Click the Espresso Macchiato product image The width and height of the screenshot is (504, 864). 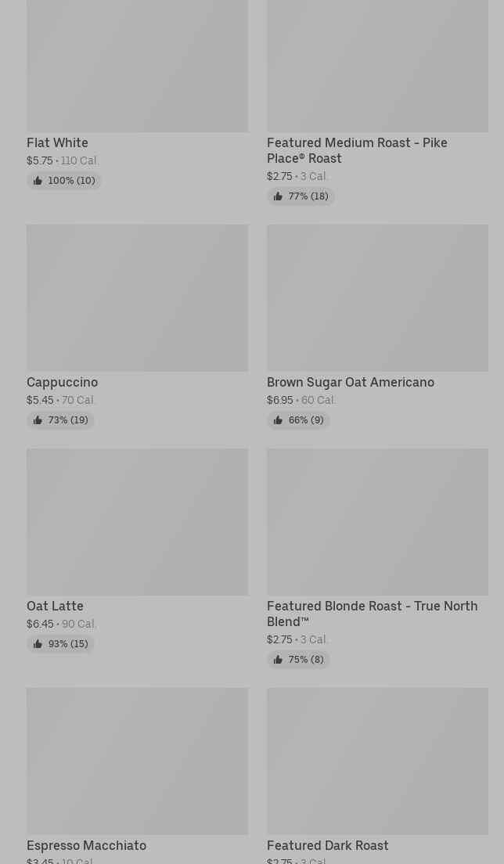tap(137, 761)
